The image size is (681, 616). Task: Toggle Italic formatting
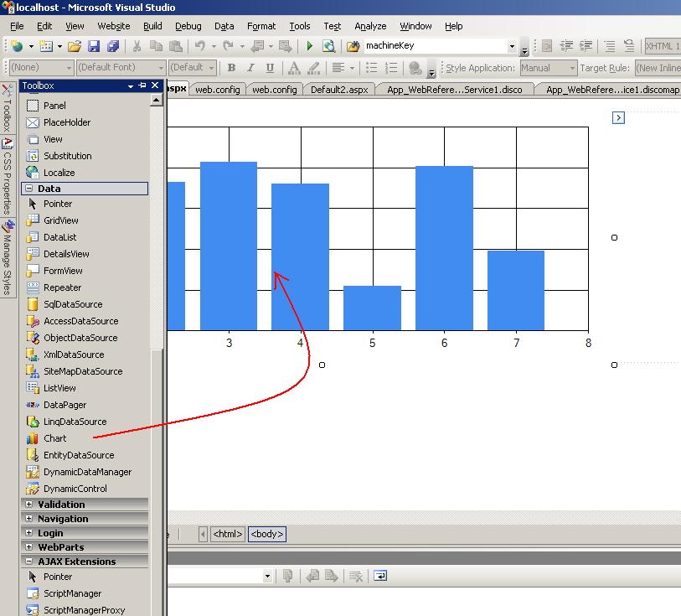(250, 68)
